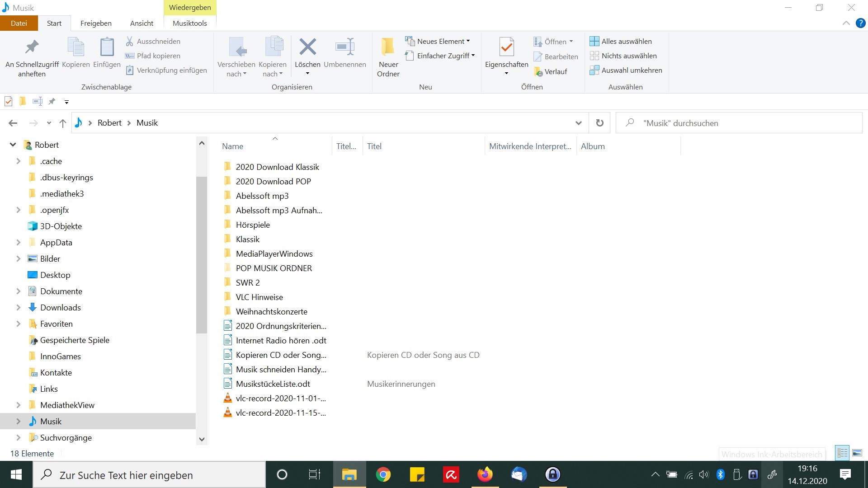Click the quick access properties checkmark icon
This screenshot has height=488, width=868.
8,101
